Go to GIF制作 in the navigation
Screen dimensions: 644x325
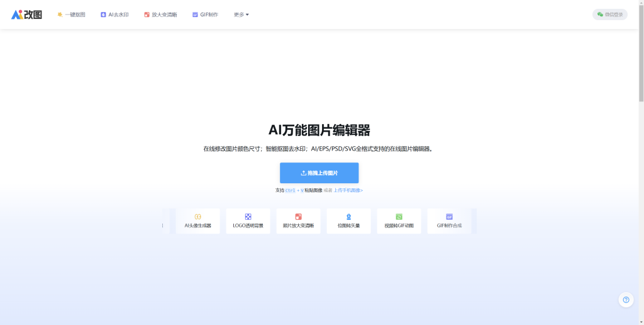click(x=205, y=14)
